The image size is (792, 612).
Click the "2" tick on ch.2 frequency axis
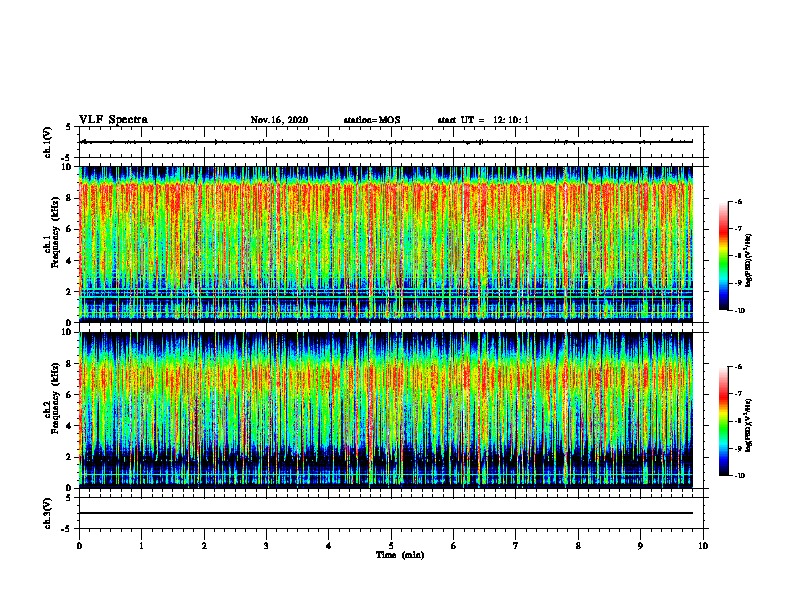pos(69,457)
